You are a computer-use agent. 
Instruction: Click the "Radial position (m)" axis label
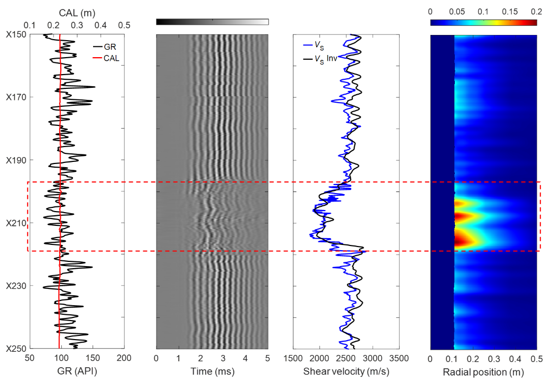click(483, 371)
